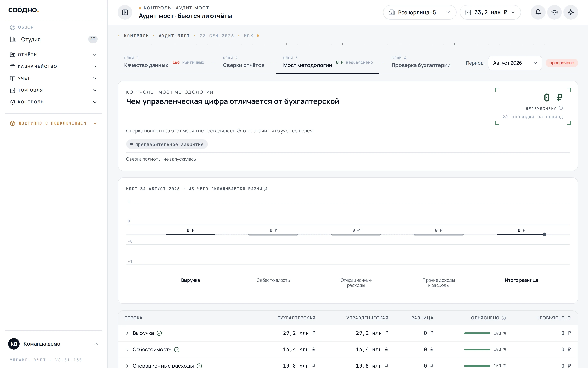Viewport: 588px width, 368px height.
Task: Open the 33,2 млн ₽ balance dropdown
Action: [x=490, y=12]
